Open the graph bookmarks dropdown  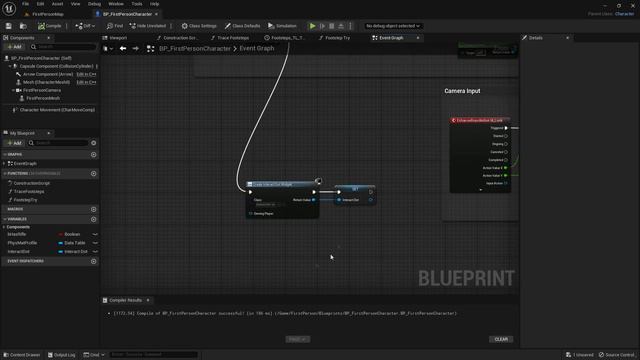coord(108,49)
